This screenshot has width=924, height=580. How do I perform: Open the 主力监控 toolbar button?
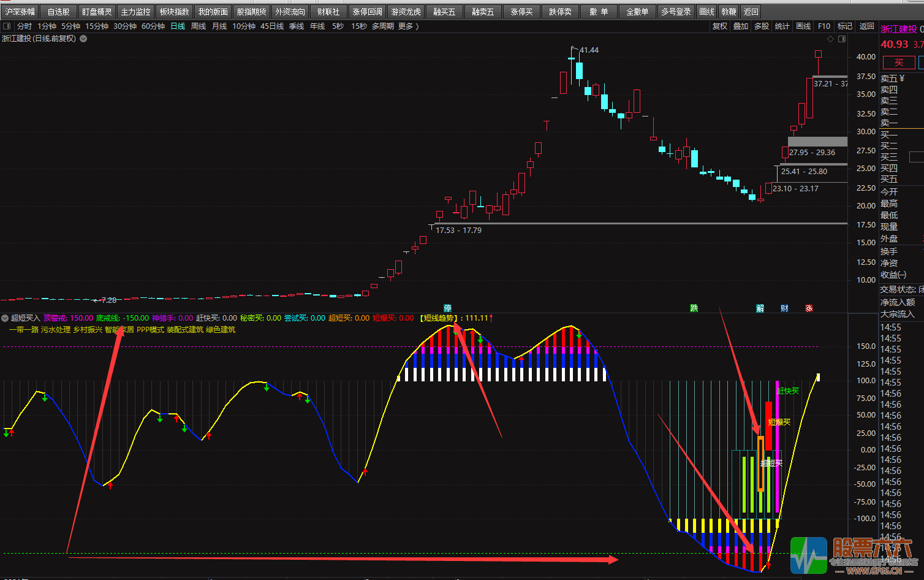135,12
